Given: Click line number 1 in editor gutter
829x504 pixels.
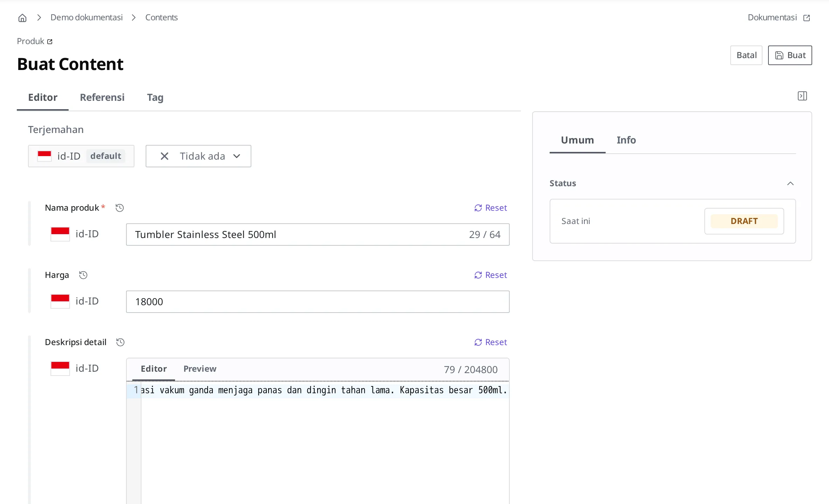Looking at the screenshot, I should click(136, 390).
